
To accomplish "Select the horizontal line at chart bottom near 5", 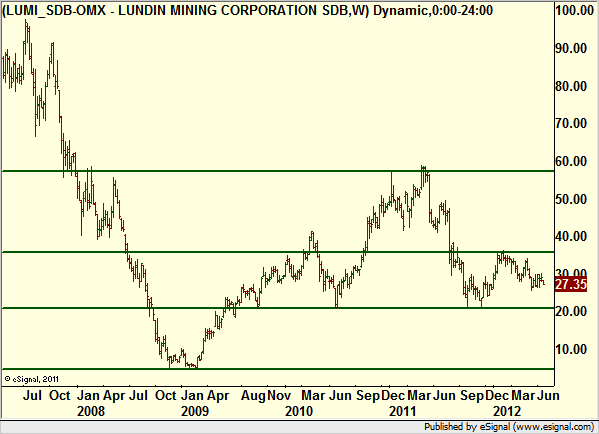I will click(278, 369).
